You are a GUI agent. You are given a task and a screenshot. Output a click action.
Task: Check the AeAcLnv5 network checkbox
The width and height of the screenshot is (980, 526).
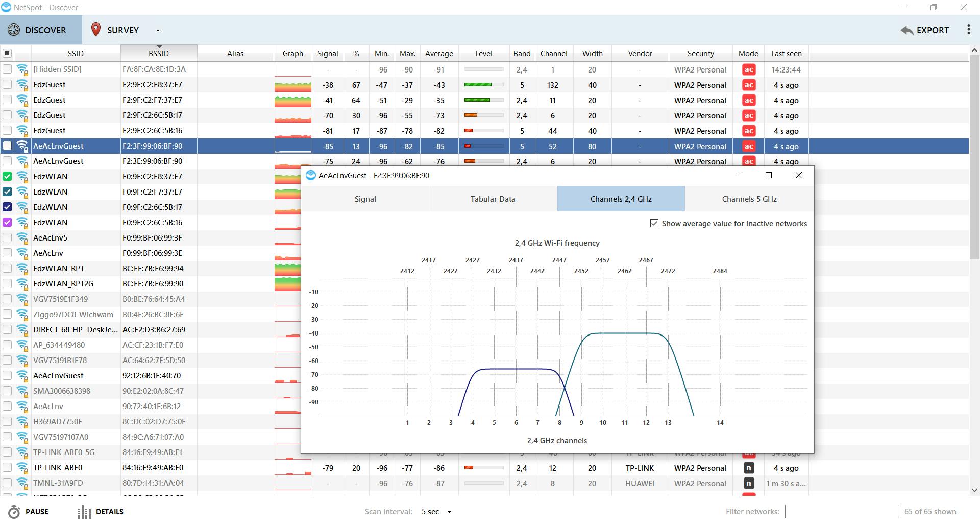[7, 237]
